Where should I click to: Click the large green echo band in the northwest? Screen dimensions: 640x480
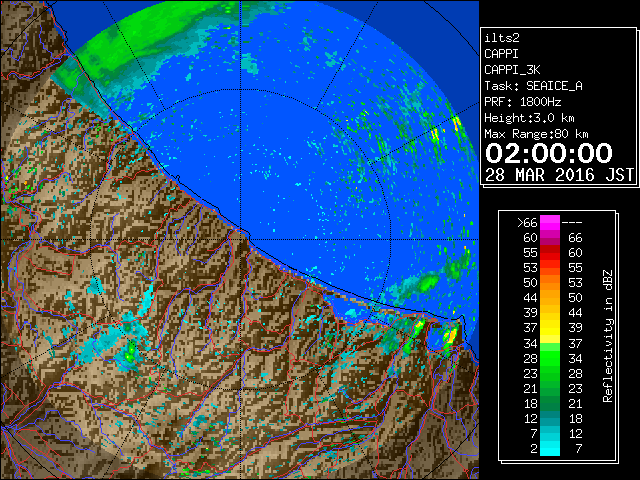[139, 45]
